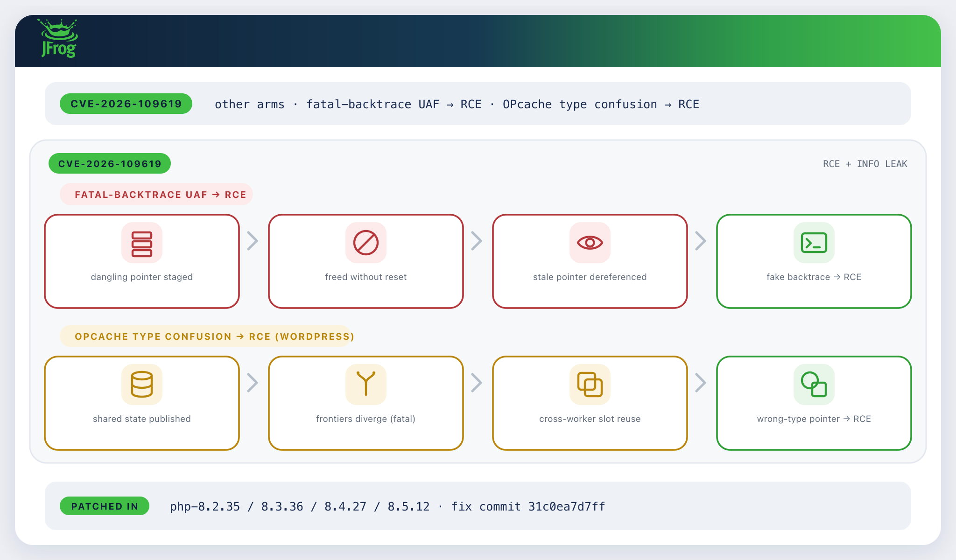
Task: Click the eye icon above stale pointer dereferenced
Action: pos(590,243)
